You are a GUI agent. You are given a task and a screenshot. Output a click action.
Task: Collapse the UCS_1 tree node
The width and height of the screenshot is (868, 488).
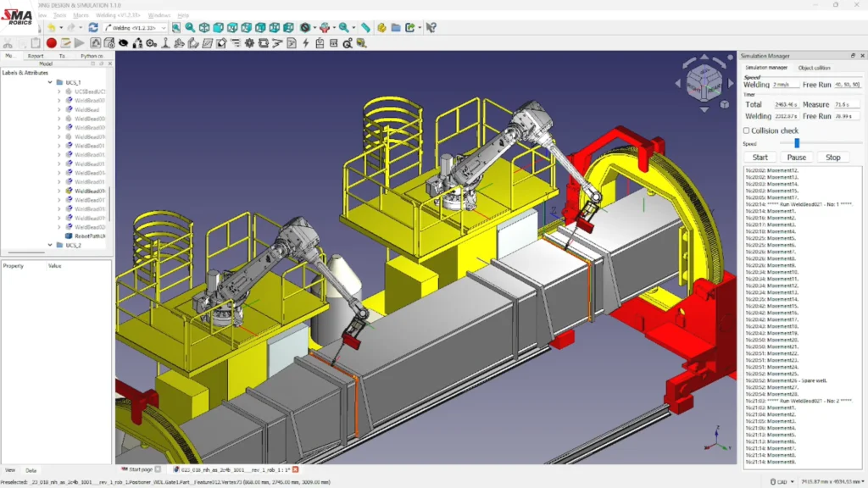(x=50, y=82)
